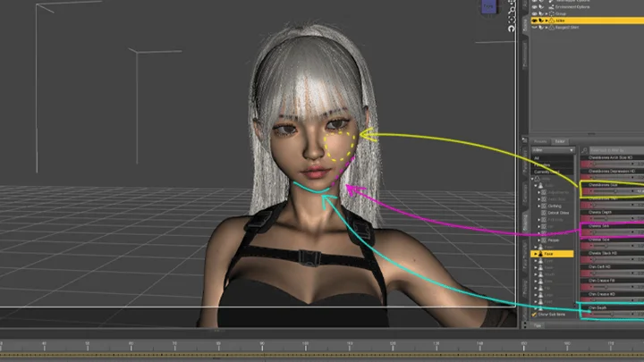Uncheck the Show Sub Items checkbox
Screen dimensions: 644x362
(x=534, y=315)
